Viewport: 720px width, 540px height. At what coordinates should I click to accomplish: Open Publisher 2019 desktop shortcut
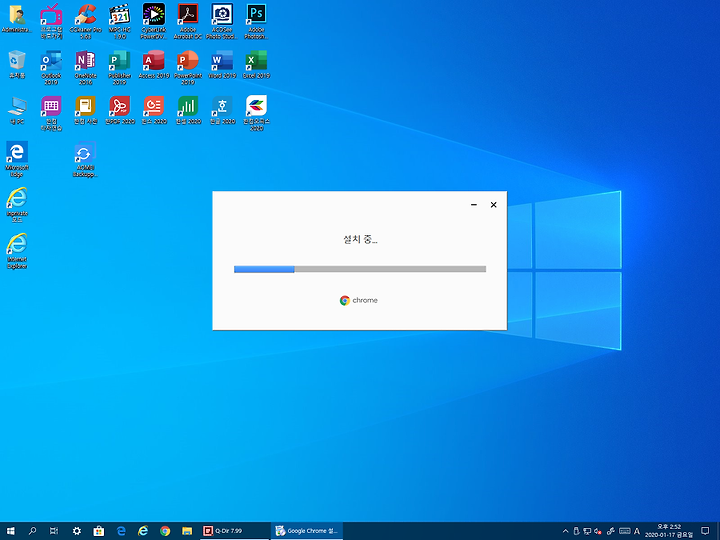pos(119,68)
